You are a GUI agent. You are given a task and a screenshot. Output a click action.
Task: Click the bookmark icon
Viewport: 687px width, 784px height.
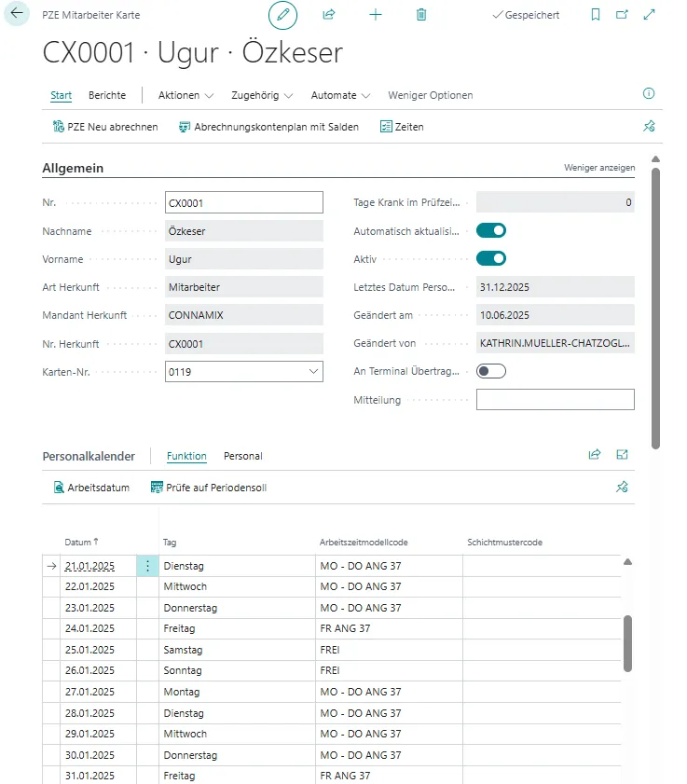(x=596, y=15)
